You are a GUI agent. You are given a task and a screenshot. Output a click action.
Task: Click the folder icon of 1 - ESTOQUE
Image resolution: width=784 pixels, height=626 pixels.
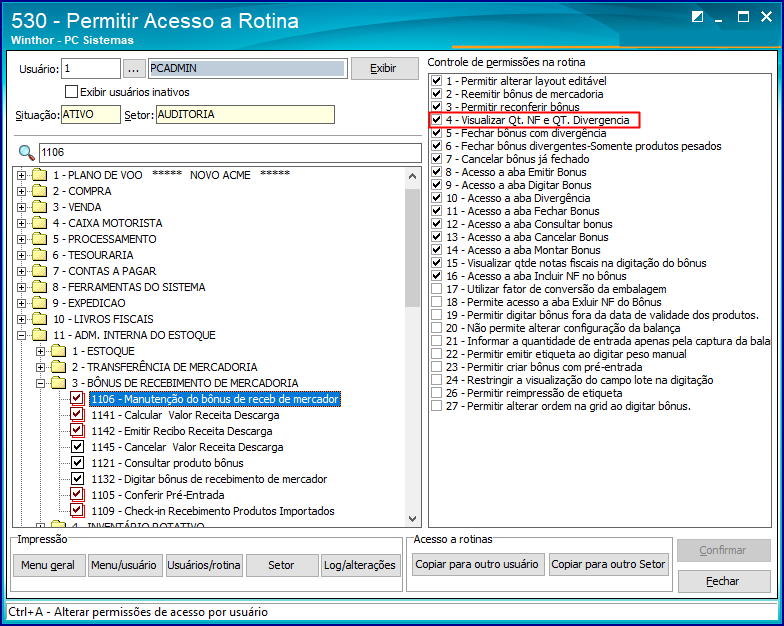(58, 351)
